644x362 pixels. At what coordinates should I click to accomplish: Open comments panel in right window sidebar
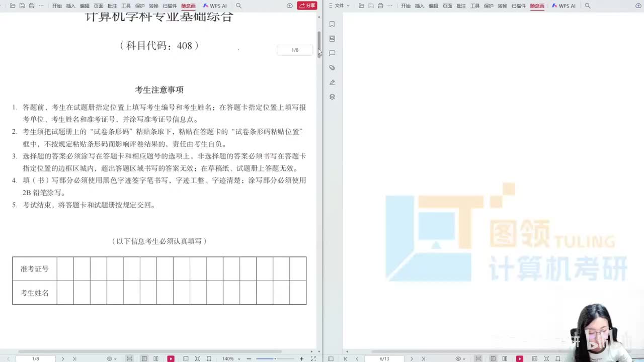coord(332,53)
